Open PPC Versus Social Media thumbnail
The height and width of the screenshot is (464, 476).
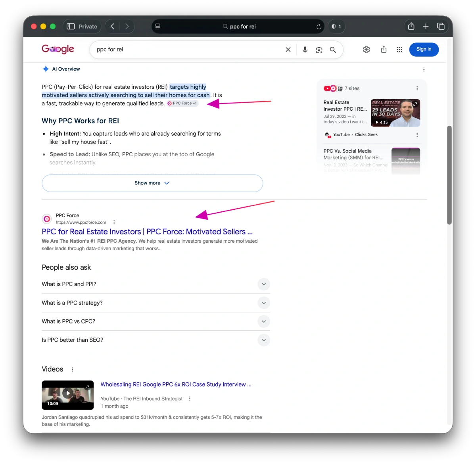[406, 161]
